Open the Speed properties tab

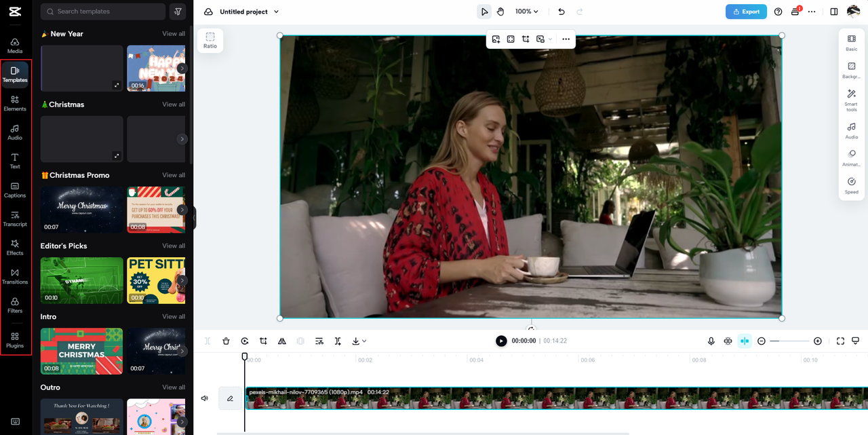(852, 186)
